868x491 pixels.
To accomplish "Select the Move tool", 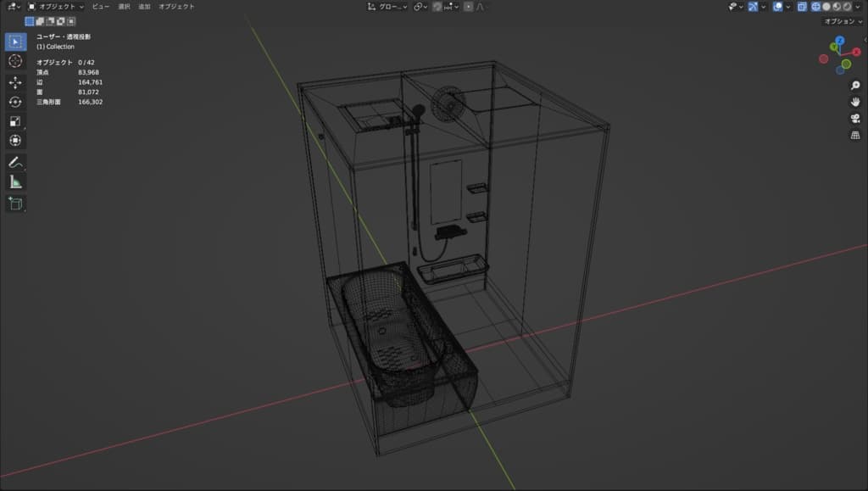I will pos(15,82).
